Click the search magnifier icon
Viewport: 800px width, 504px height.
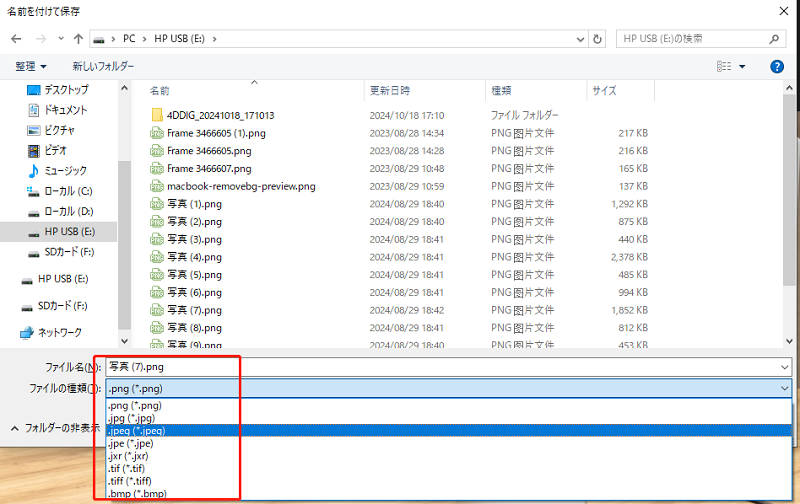[x=774, y=39]
